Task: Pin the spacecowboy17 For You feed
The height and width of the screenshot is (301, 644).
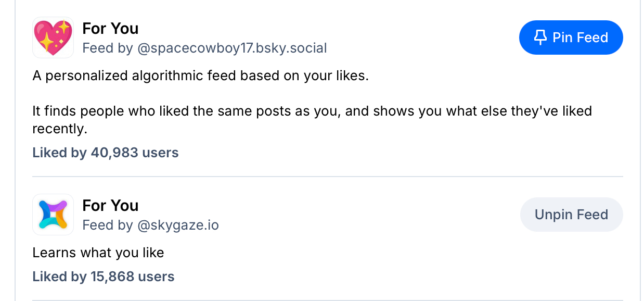Action: [x=571, y=37]
